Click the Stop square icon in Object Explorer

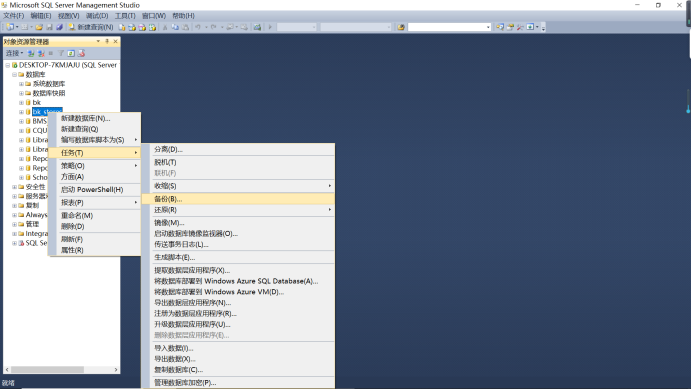tap(51, 53)
